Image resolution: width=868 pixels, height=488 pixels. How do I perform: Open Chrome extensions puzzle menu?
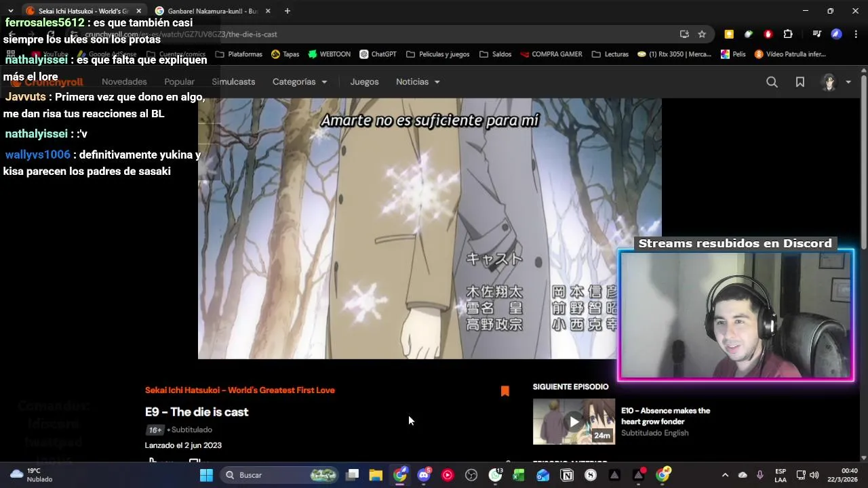[788, 34]
